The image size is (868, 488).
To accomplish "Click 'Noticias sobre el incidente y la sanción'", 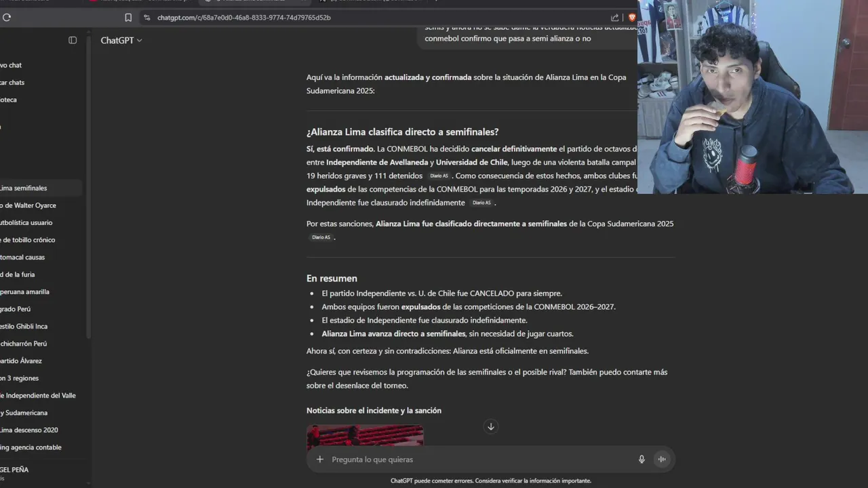I will pyautogui.click(x=374, y=411).
